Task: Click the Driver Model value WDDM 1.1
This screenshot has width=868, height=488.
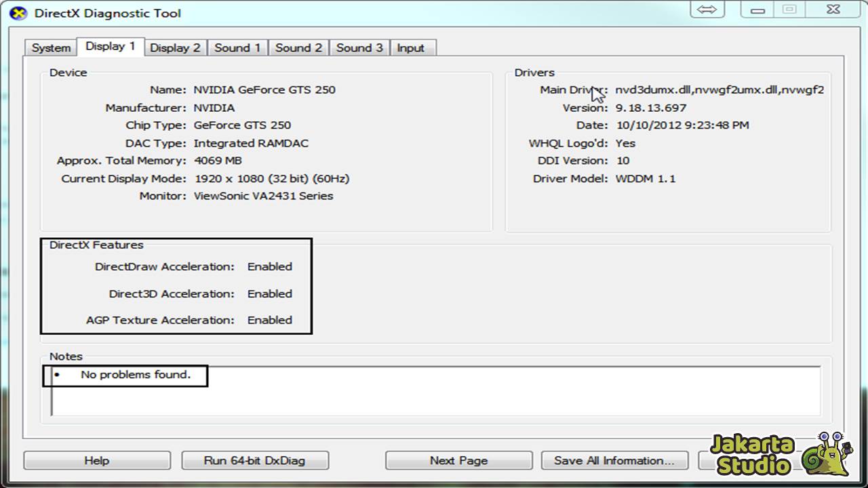Action: click(646, 179)
